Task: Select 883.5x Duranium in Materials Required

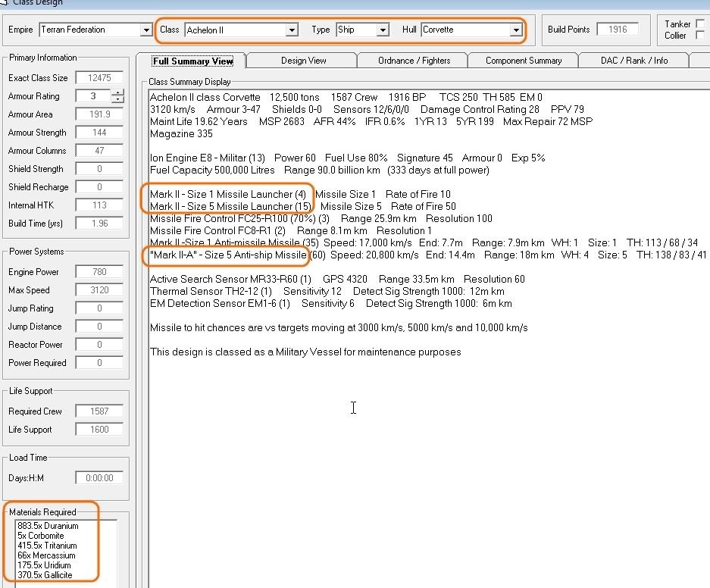Action: coord(48,526)
